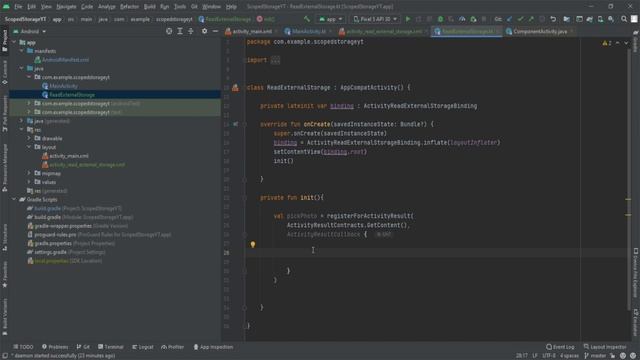Start debugging with the green bug icon
This screenshot has height=360, width=640.
(x=440, y=19)
